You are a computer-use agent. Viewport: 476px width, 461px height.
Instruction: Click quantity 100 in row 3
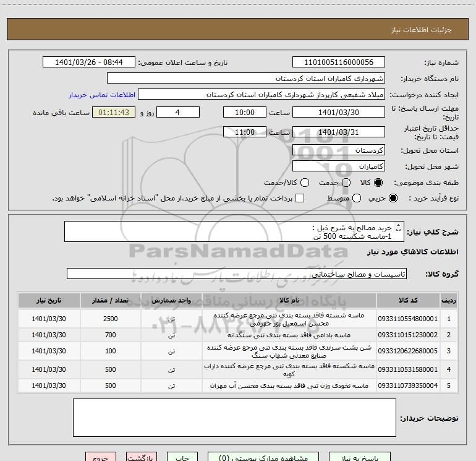point(111,351)
